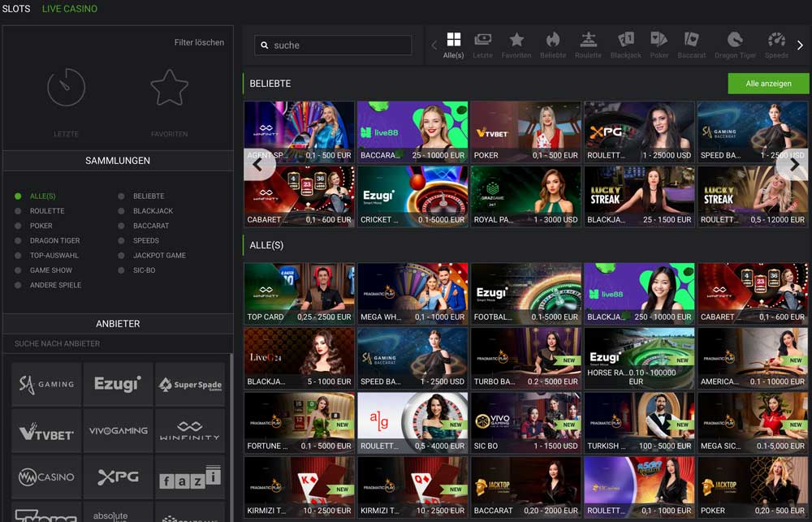The image size is (812, 522).
Task: Click the left arrow on Beliebte carousel
Action: pos(258,164)
